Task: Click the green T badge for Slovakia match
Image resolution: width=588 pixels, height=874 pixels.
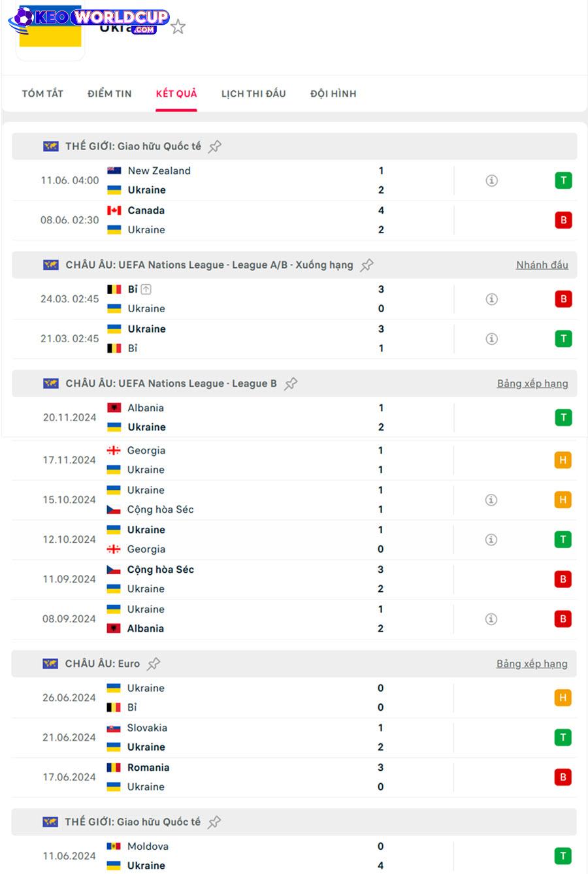Action: coord(563,737)
